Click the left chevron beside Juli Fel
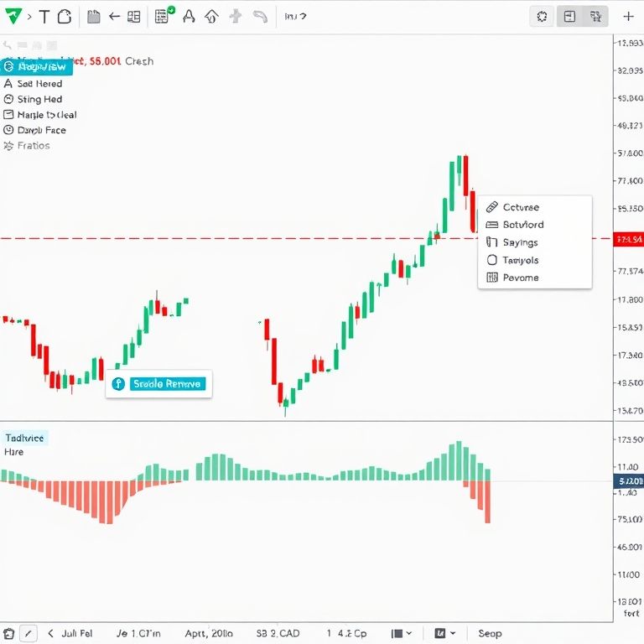644x644 pixels. 50,634
